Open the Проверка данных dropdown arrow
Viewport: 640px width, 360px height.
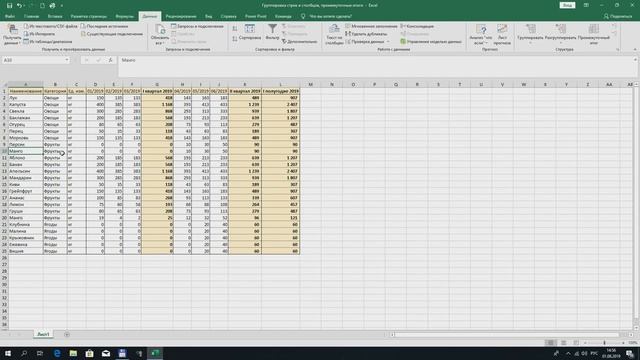(x=388, y=42)
